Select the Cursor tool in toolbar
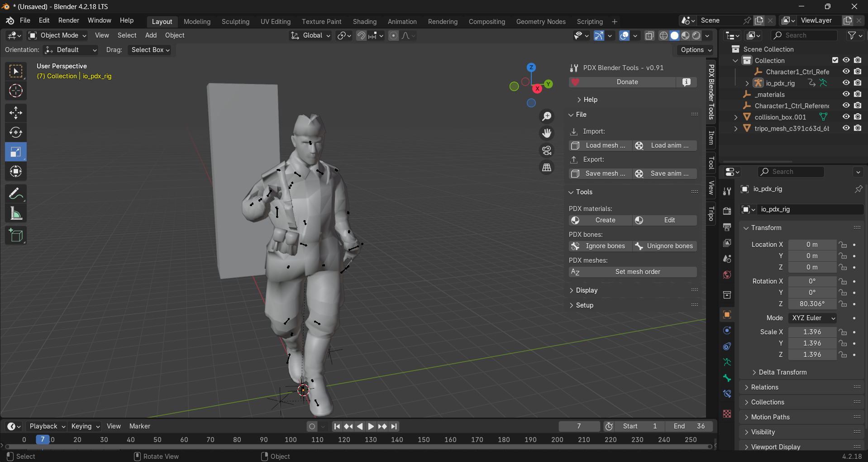Viewport: 868px width, 462px height. tap(16, 91)
